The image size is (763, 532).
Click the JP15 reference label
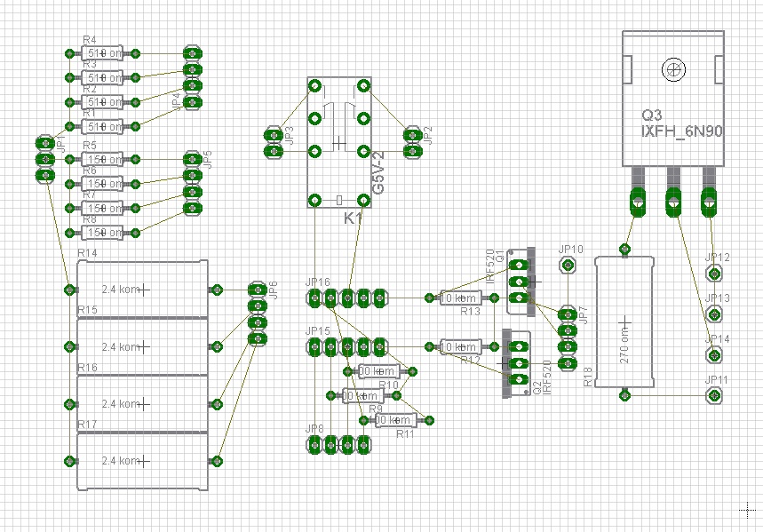click(316, 329)
